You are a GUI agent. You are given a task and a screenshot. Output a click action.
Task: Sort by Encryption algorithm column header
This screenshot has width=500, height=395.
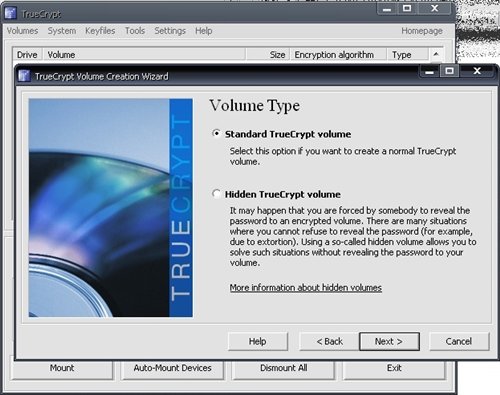click(338, 54)
